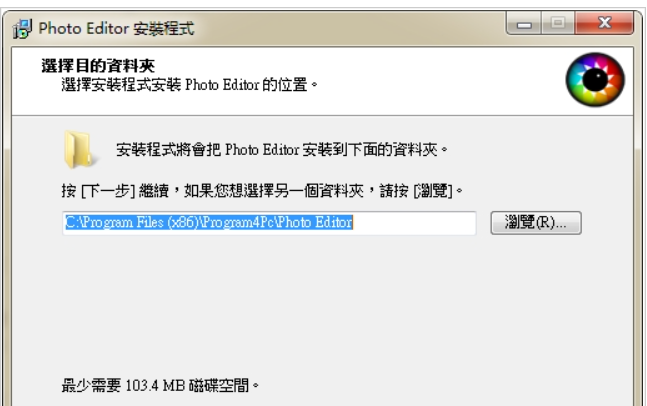Screen dimensions: 647x406
Task: Click the yellow folder icon
Action: coord(78,150)
